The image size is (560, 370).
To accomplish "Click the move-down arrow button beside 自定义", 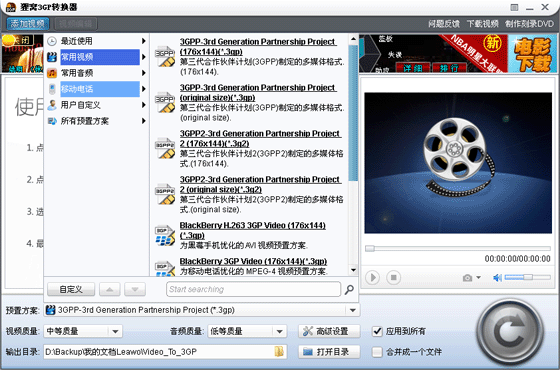I will 135,289.
